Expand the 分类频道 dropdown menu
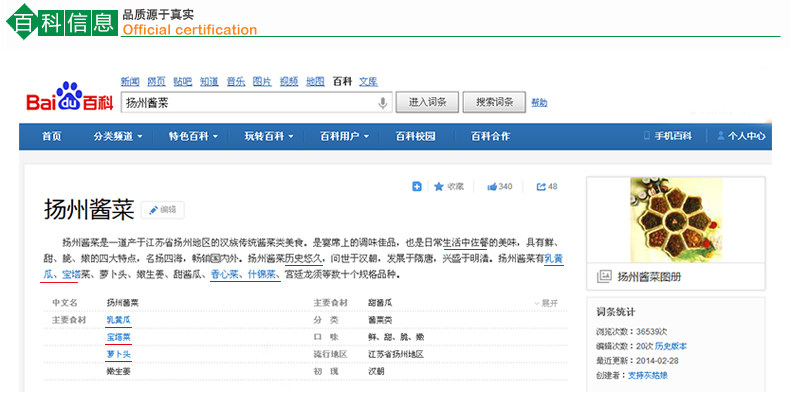 point(118,136)
